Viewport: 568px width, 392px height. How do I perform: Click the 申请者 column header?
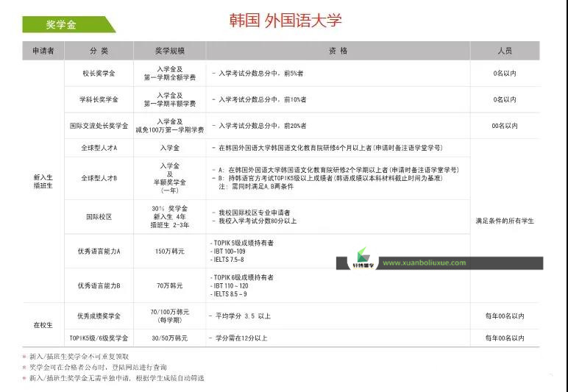click(43, 51)
